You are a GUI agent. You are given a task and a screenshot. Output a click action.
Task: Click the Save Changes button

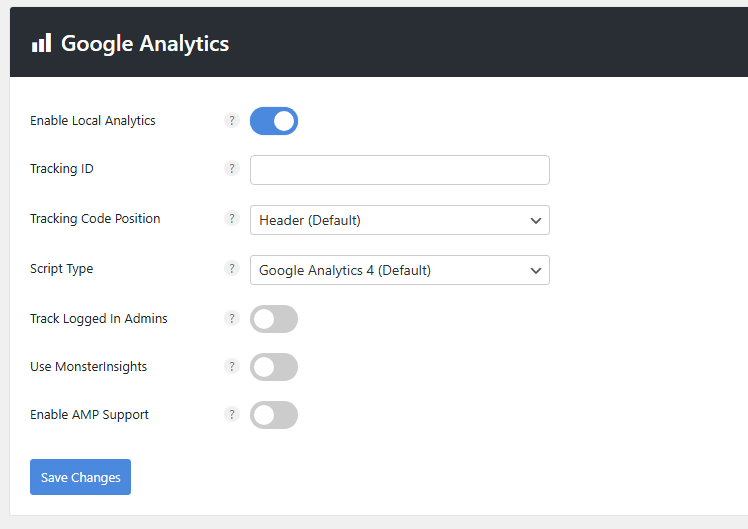pos(80,477)
